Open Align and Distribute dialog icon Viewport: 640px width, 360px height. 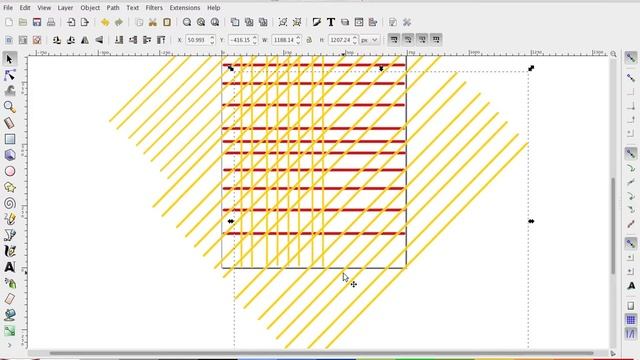(373, 22)
